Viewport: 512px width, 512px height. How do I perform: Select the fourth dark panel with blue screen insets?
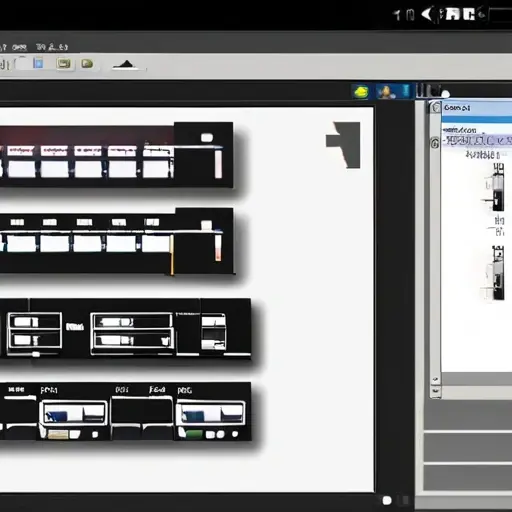[125, 412]
